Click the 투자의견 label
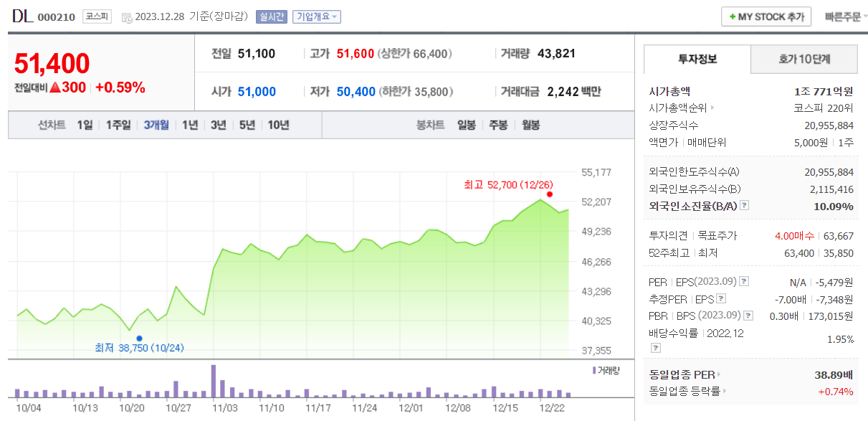The width and height of the screenshot is (868, 421). (668, 235)
